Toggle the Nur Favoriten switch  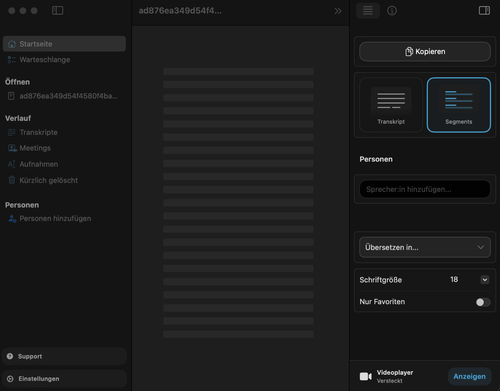pos(483,302)
